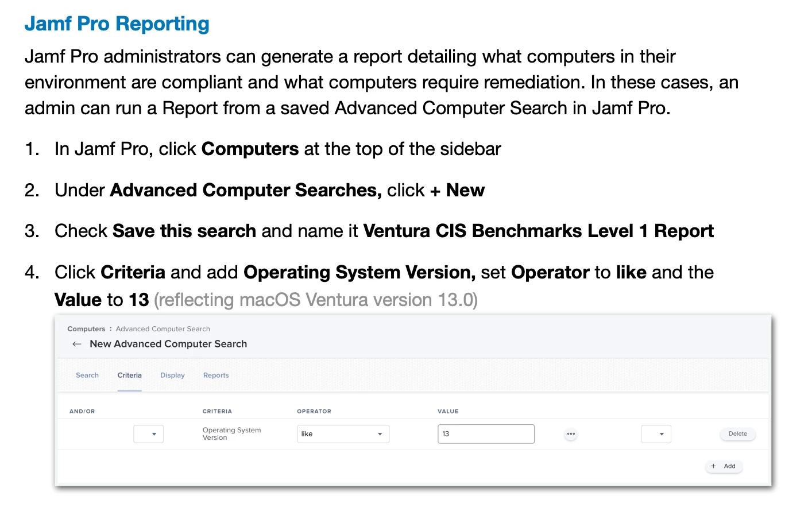Select the Criteria tab
This screenshot has height=511, width=812.
[129, 375]
